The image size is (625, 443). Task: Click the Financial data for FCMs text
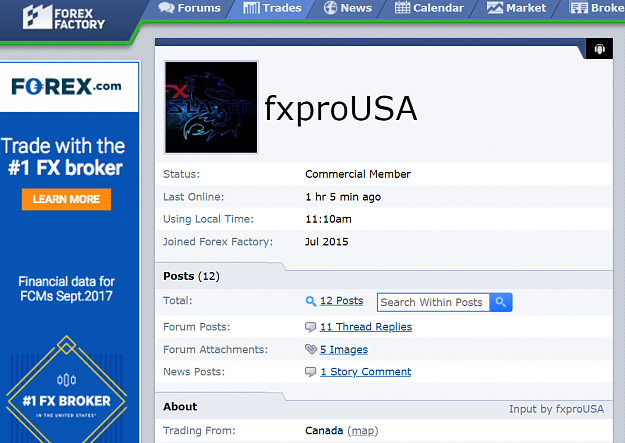pyautogui.click(x=67, y=289)
